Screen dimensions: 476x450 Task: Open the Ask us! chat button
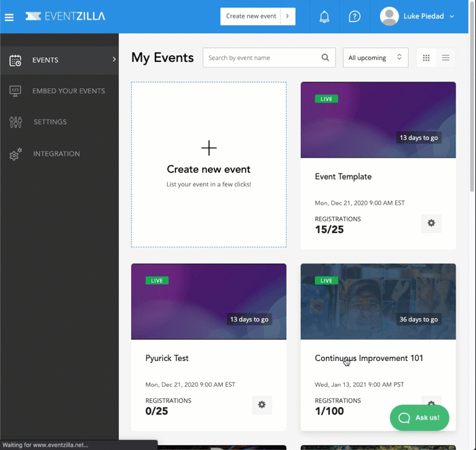pyautogui.click(x=420, y=418)
